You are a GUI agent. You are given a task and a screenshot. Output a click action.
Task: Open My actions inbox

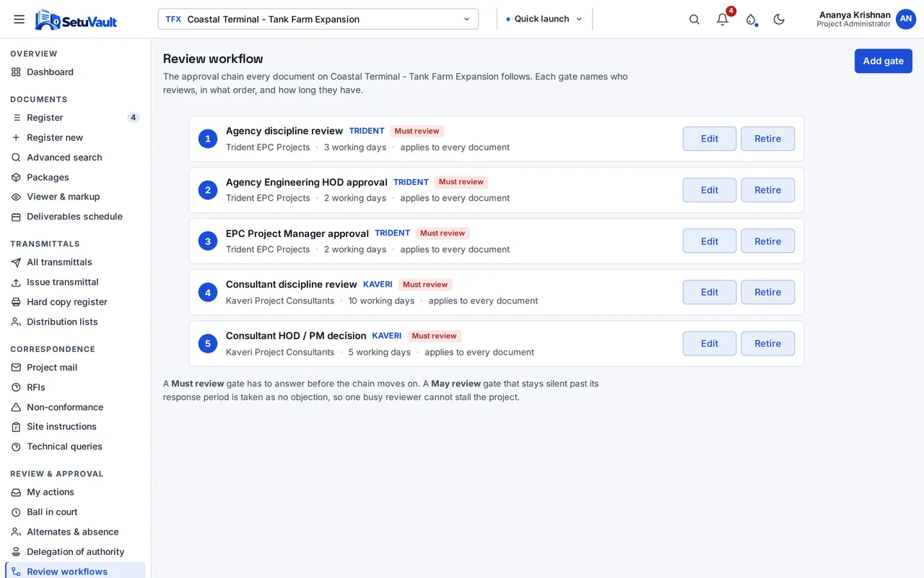tap(75, 492)
